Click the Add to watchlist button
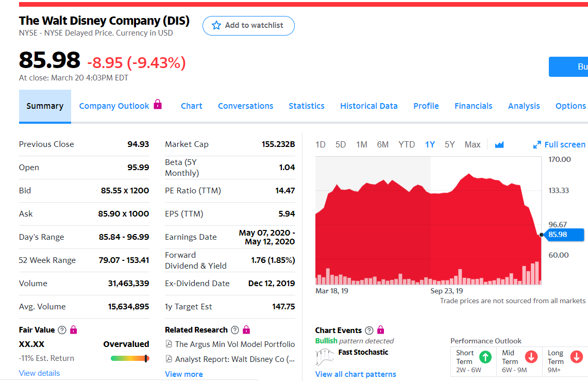The width and height of the screenshot is (588, 381). coord(248,25)
